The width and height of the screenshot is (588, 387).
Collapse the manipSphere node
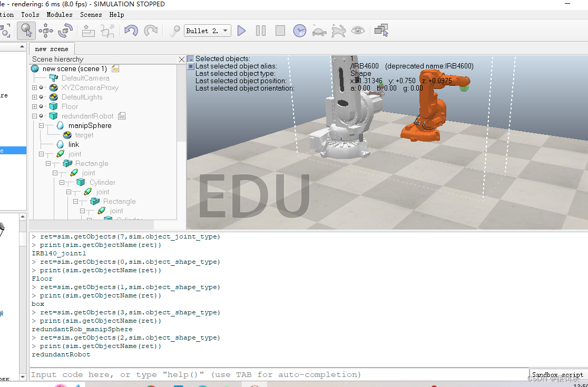(x=41, y=125)
